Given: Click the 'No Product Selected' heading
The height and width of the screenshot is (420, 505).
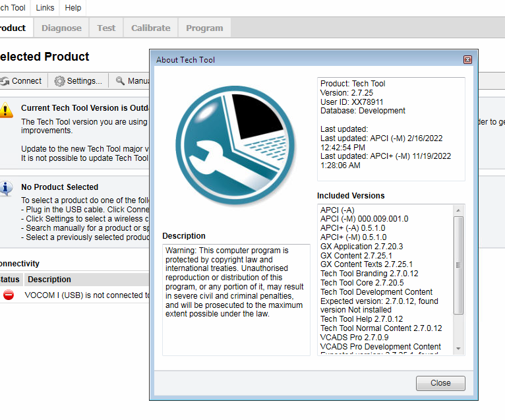Looking at the screenshot, I should point(59,187).
